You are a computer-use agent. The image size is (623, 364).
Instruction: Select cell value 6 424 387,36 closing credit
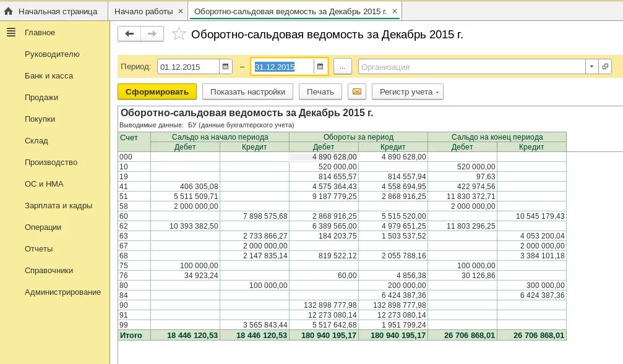531,295
